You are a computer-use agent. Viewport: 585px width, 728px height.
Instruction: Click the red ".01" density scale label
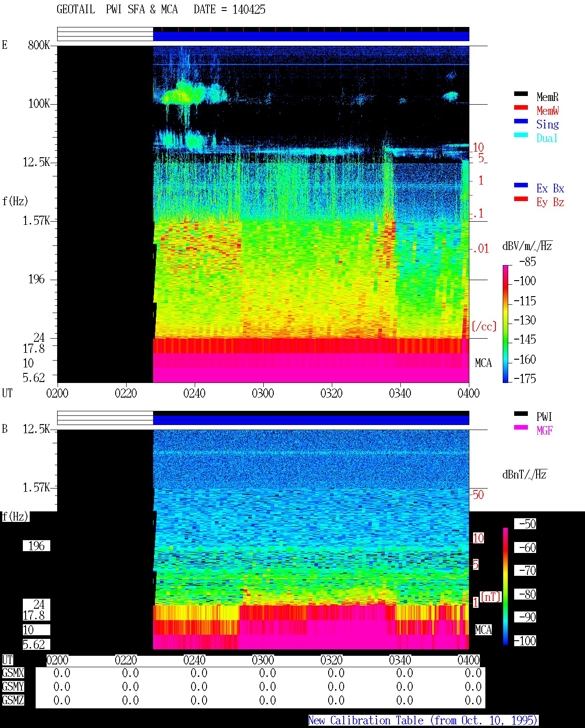point(480,249)
